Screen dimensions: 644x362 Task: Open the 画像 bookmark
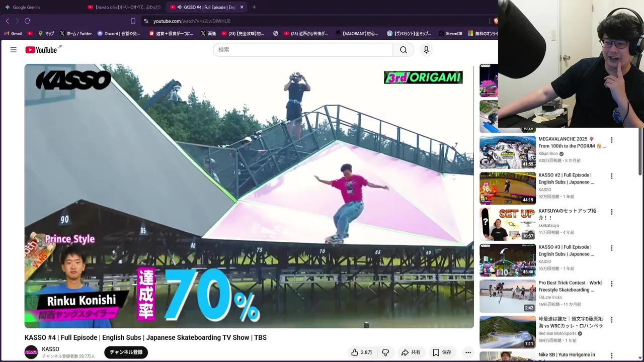208,34
